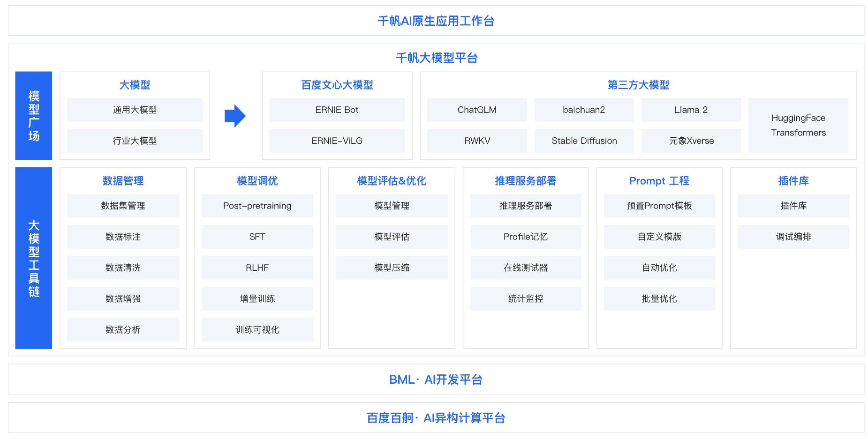The image size is (868, 439).
Task: Click the BML· AI开发平台 banner
Action: click(x=436, y=379)
